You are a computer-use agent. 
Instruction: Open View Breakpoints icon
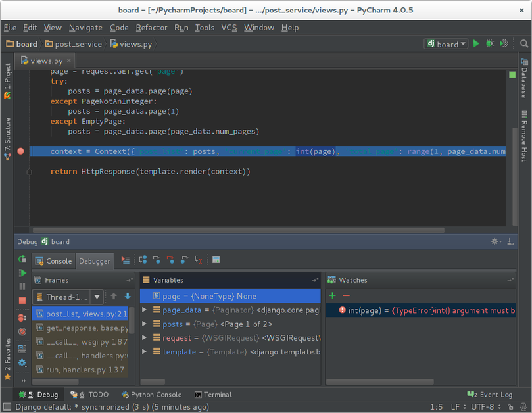pos(22,318)
